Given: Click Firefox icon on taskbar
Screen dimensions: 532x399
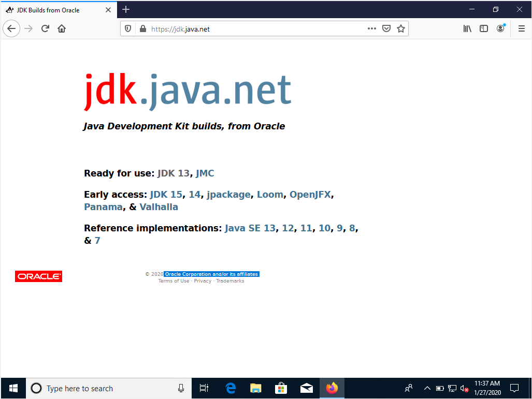Looking at the screenshot, I should tap(332, 389).
